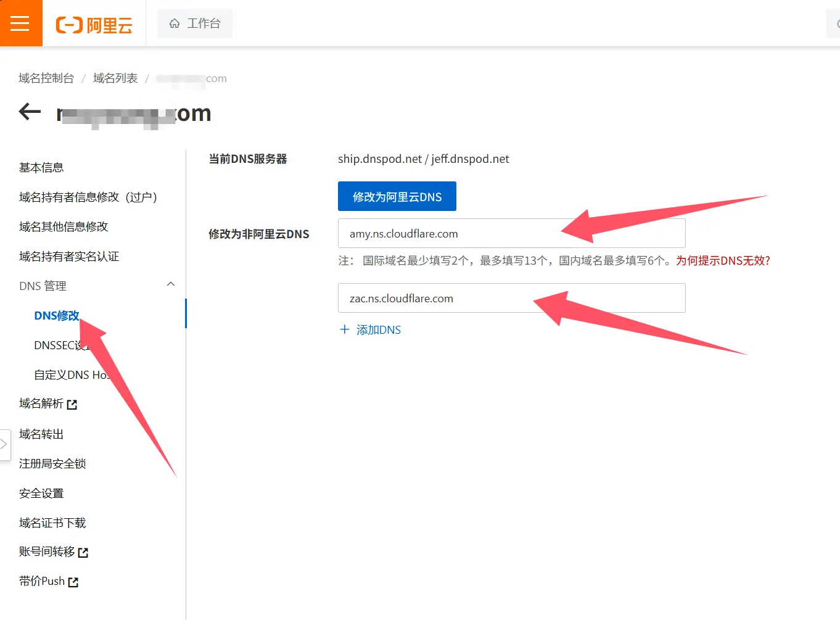Click the external link icon beside 带价Push
This screenshot has width=840, height=620.
click(x=73, y=582)
